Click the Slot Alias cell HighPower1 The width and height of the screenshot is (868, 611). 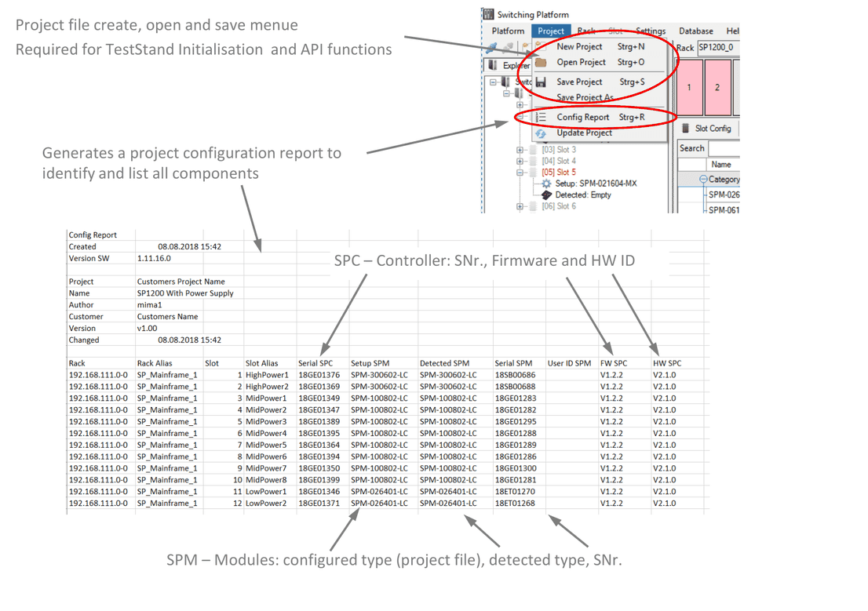[x=268, y=375]
